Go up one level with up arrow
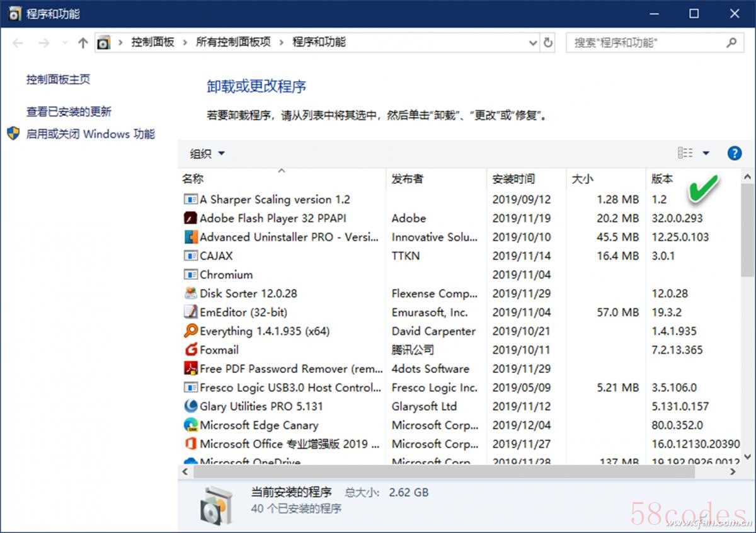This screenshot has width=756, height=533. [83, 43]
